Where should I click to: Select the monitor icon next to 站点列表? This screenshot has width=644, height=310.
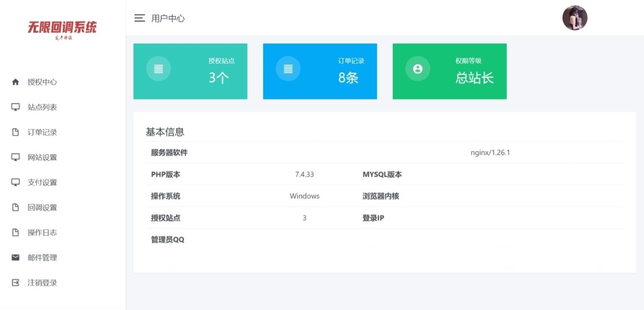16,107
